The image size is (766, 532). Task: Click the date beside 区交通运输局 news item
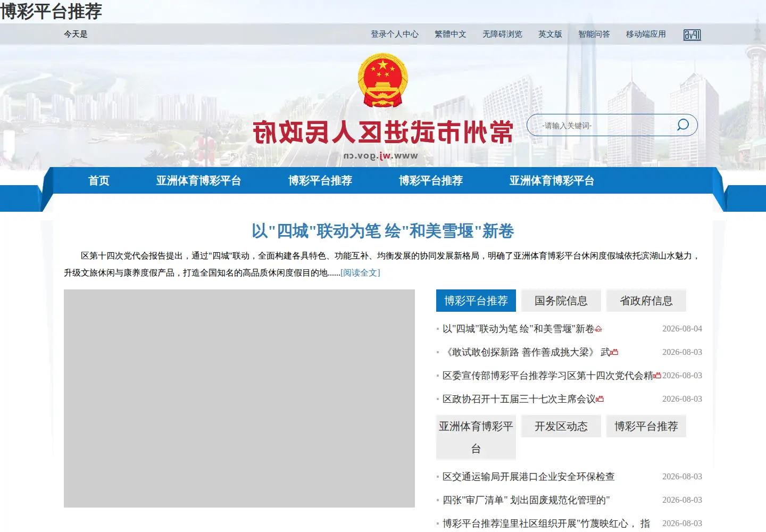[682, 477]
